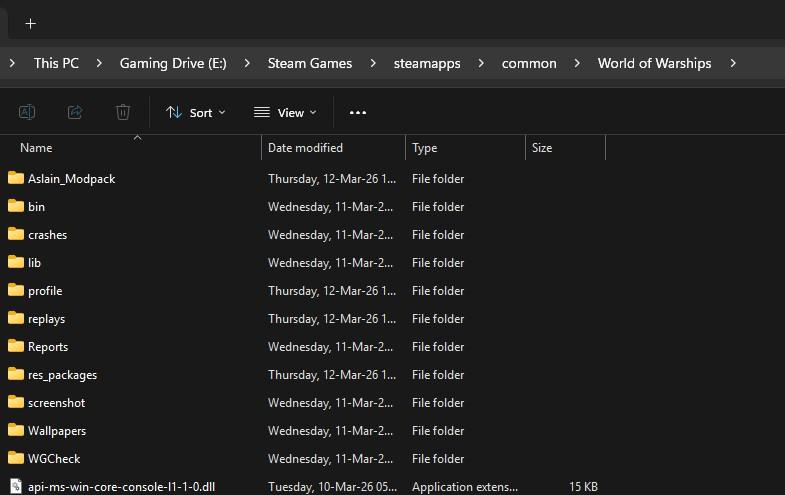Sort by the Type column header
Viewport: 785px width, 495px height.
point(425,148)
